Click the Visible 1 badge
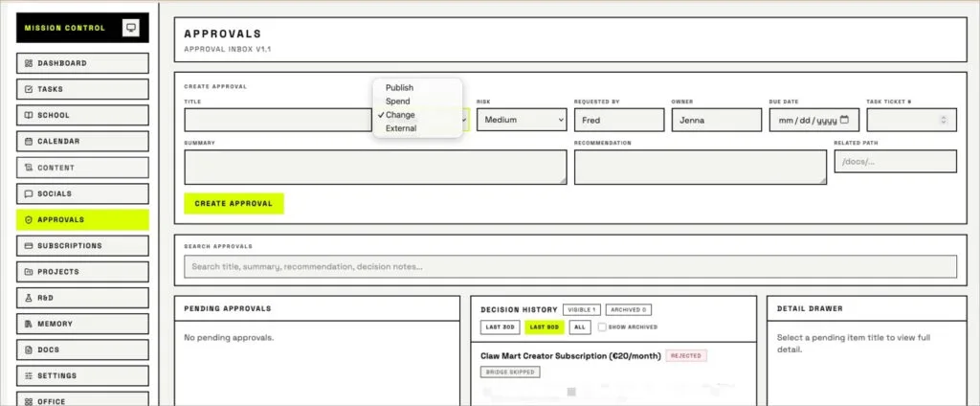 [582, 309]
